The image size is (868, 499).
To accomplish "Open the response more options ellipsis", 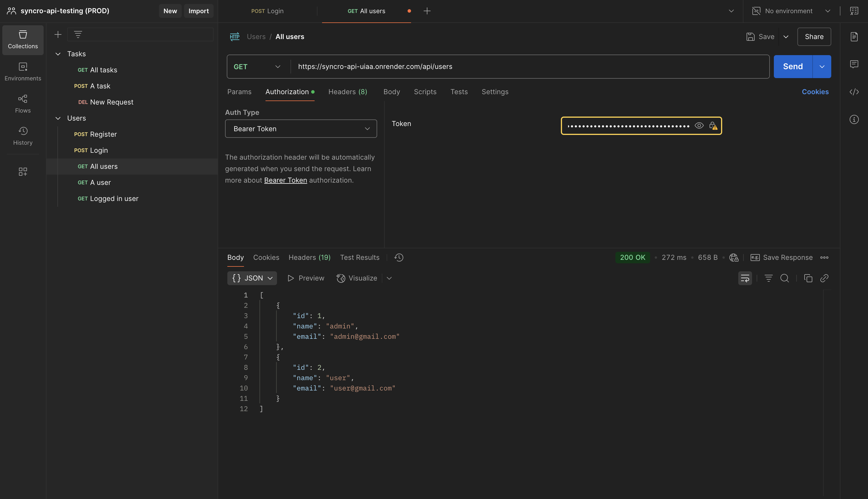I will click(x=824, y=257).
